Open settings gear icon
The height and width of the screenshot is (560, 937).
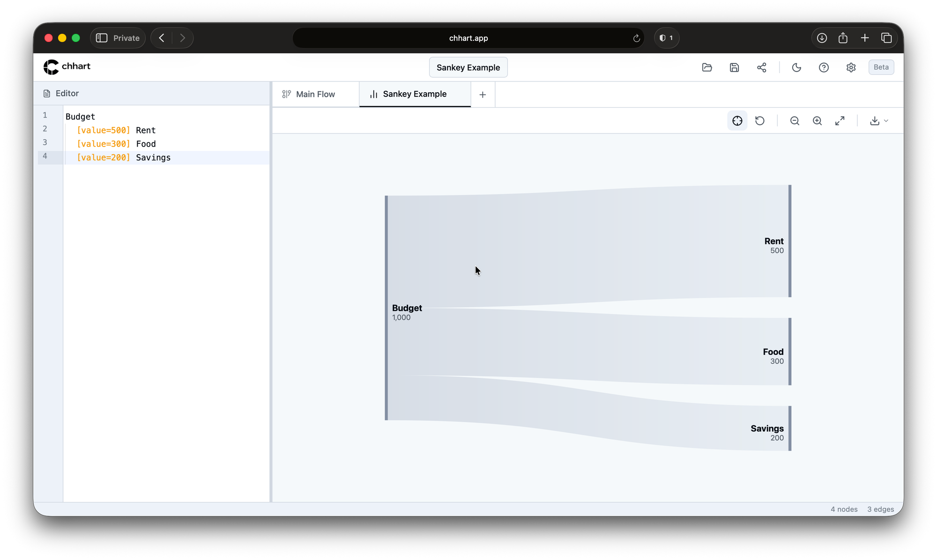851,67
